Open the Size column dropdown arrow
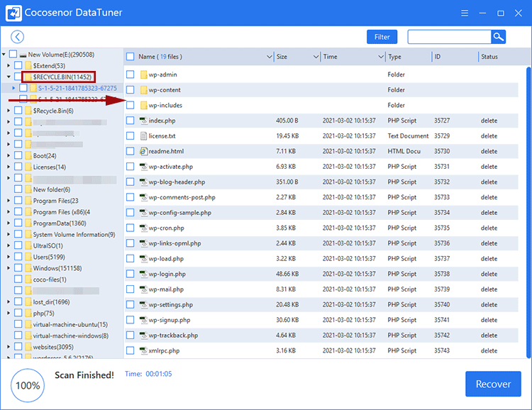 [x=316, y=57]
